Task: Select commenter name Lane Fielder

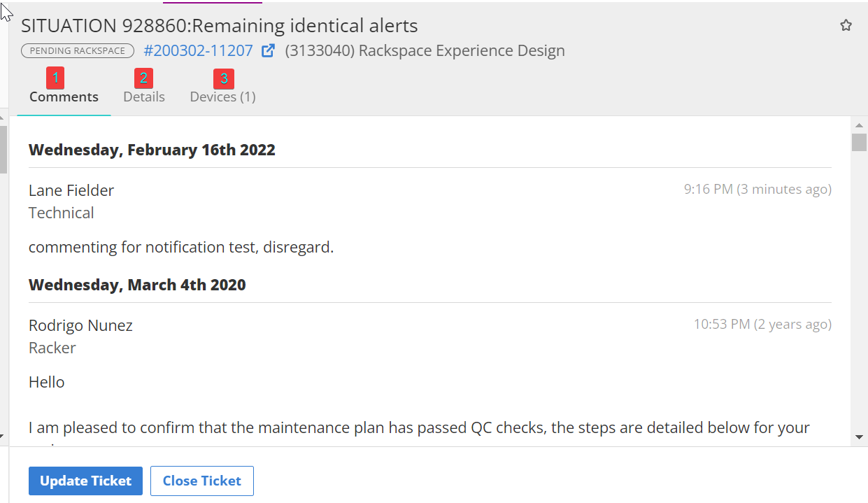Action: pos(71,190)
